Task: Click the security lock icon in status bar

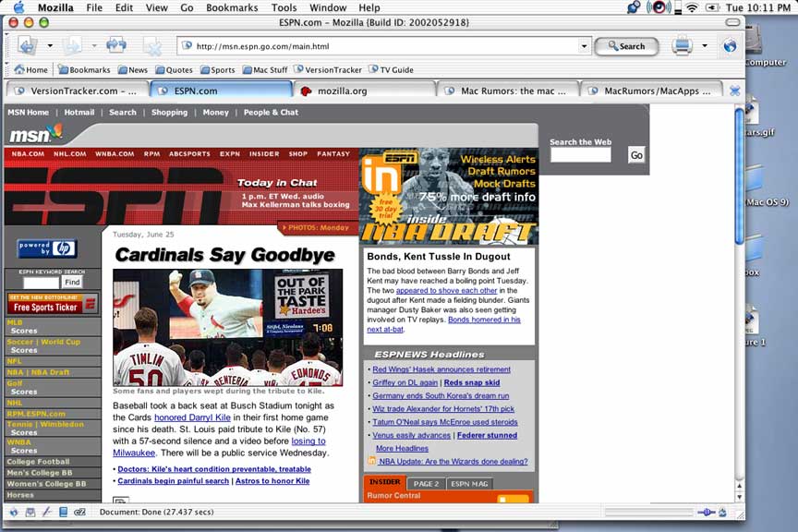Action: point(722,513)
